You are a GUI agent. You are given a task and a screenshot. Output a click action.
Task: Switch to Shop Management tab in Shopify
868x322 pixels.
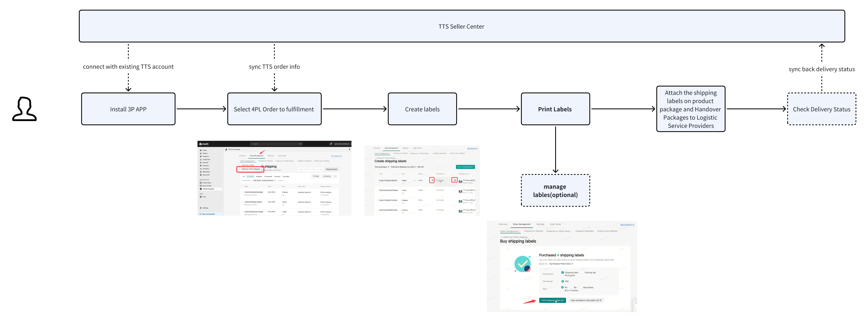point(256,156)
